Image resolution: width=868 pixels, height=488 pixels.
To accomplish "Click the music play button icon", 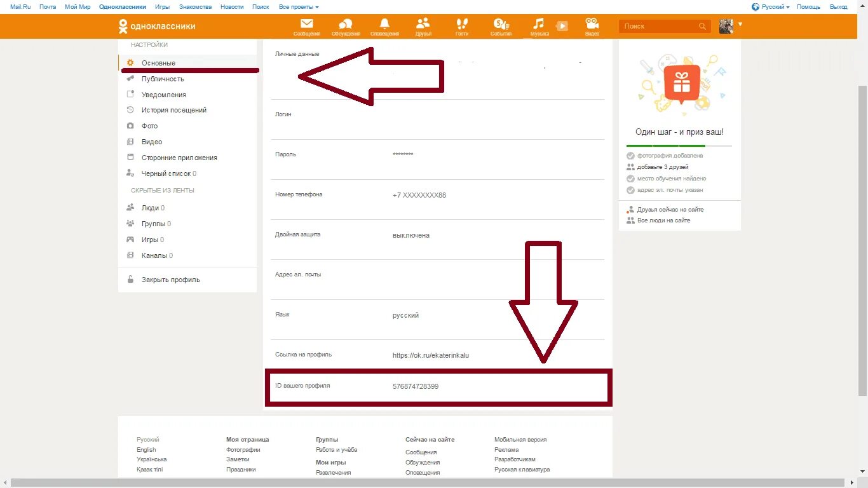I will pyautogui.click(x=562, y=26).
